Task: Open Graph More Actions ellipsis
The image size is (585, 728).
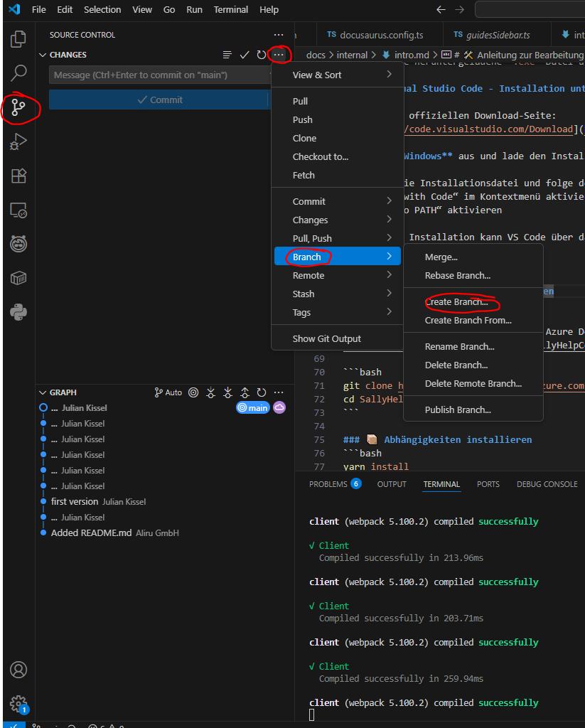Action: 278,392
